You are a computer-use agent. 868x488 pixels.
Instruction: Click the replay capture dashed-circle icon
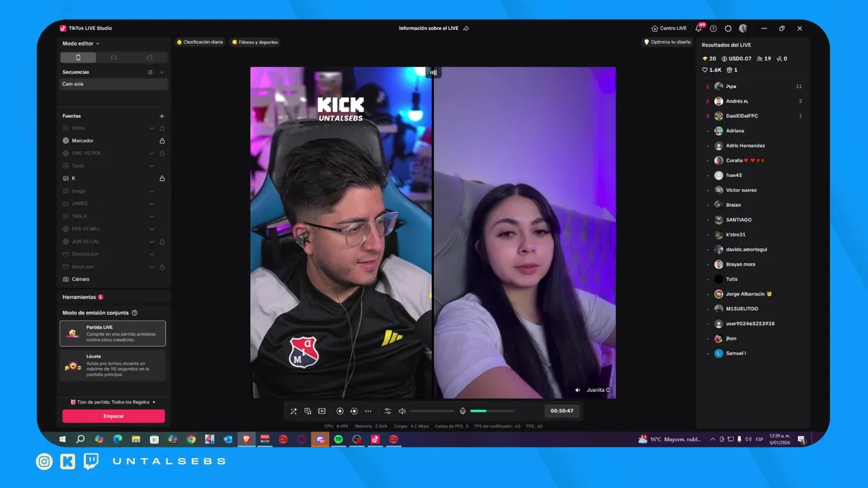[x=354, y=411]
